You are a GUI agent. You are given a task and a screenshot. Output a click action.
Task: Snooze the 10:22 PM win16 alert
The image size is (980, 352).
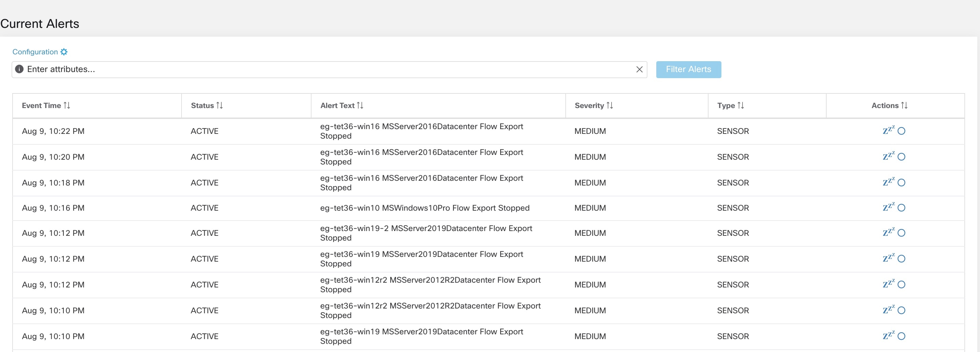pos(888,131)
